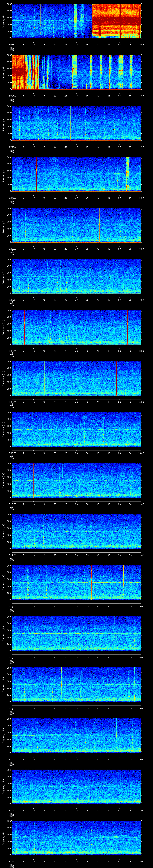This screenshot has height=868, width=153.
Task: Select the spectrogram panel starting at 8:04:00
Action: [x=77, y=174]
